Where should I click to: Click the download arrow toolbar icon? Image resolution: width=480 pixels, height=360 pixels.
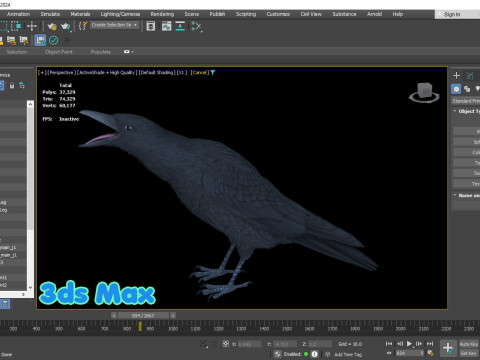point(180,26)
